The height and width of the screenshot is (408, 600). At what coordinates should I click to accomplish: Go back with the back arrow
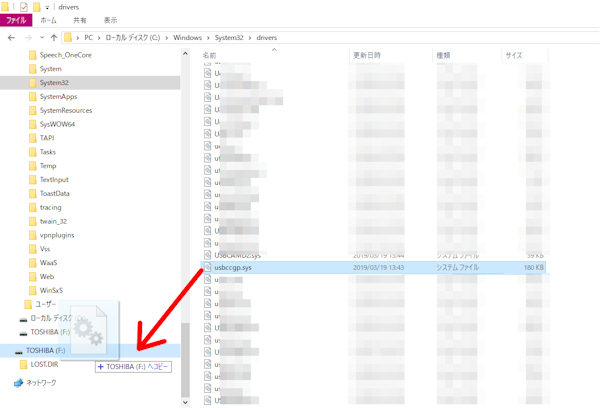coord(11,38)
